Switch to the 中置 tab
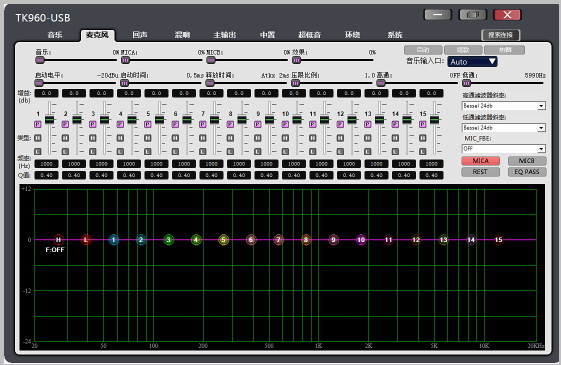Image resolution: width=561 pixels, height=365 pixels. (267, 35)
